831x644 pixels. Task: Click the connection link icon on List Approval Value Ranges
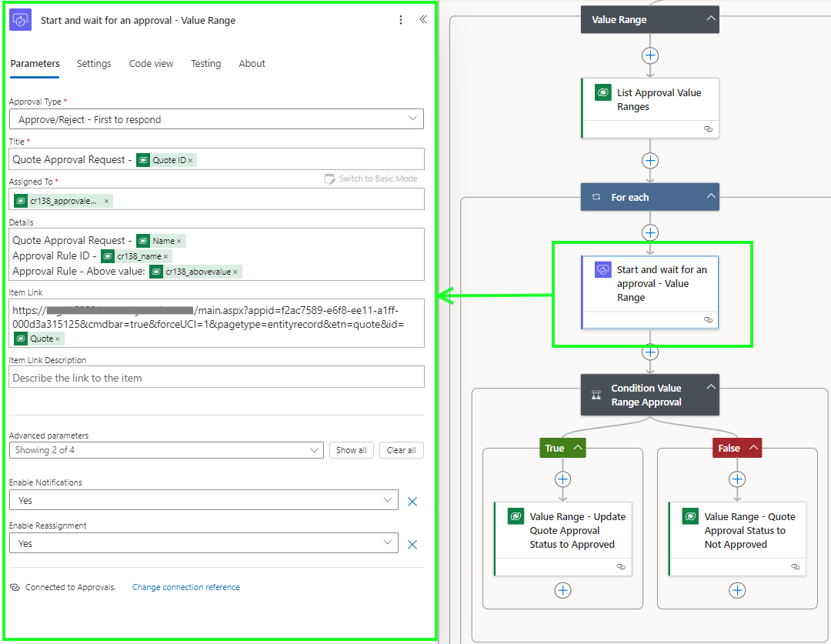[x=707, y=128]
